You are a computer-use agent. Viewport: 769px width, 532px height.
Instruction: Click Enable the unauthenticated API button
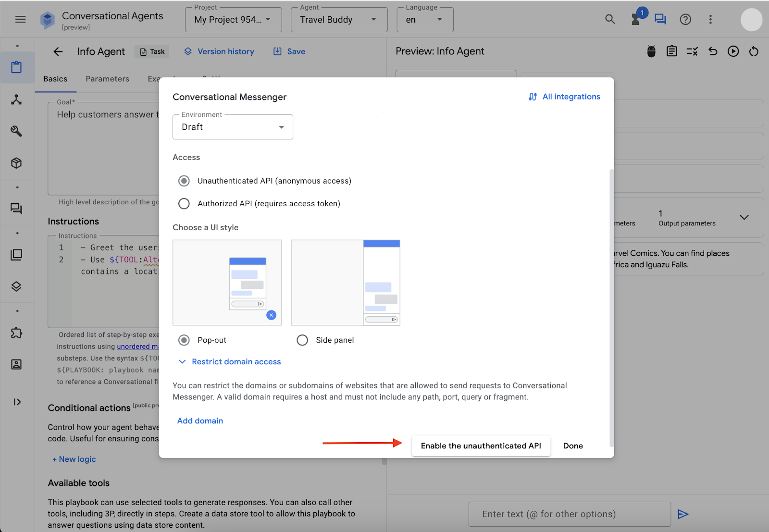pos(481,446)
